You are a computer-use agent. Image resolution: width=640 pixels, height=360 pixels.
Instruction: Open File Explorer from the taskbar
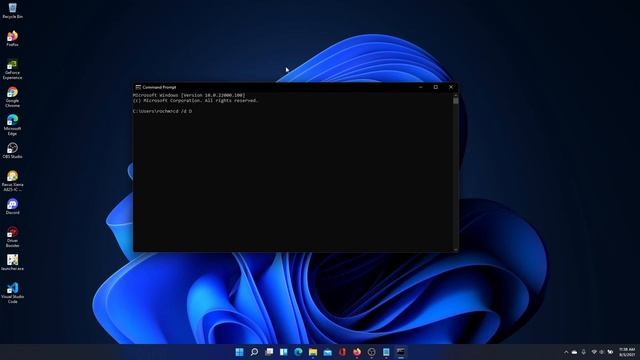tap(313, 352)
